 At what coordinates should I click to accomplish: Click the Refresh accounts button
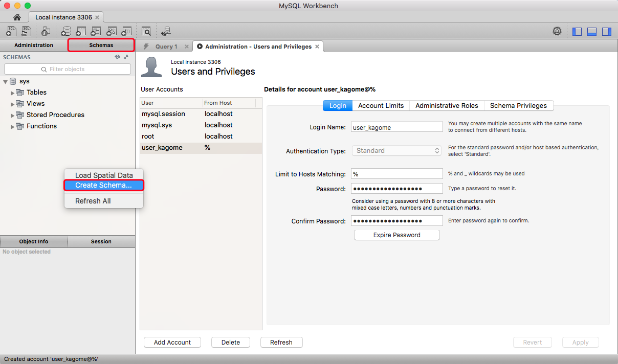point(281,343)
